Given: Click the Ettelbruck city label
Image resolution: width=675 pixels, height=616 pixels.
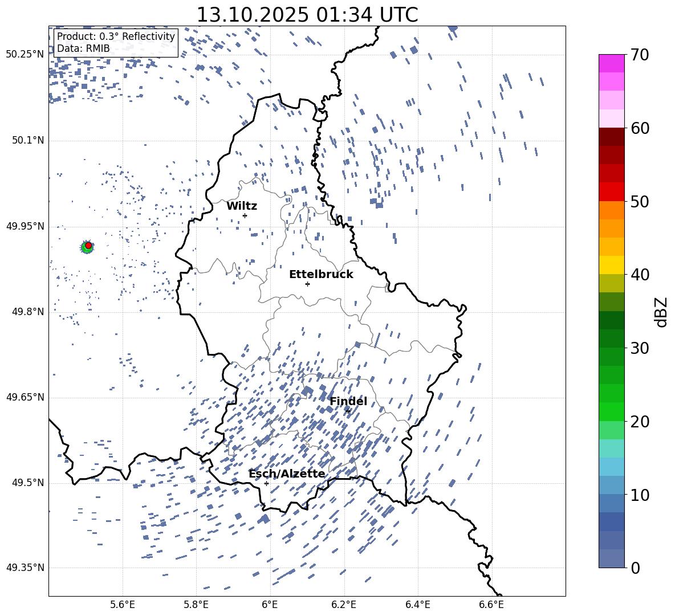Looking at the screenshot, I should 321,275.
